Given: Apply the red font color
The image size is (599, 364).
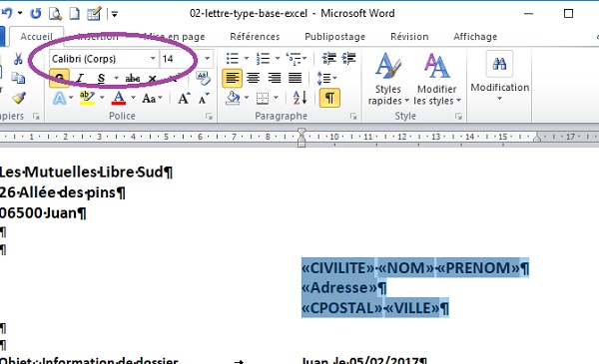Looking at the screenshot, I should (x=119, y=98).
